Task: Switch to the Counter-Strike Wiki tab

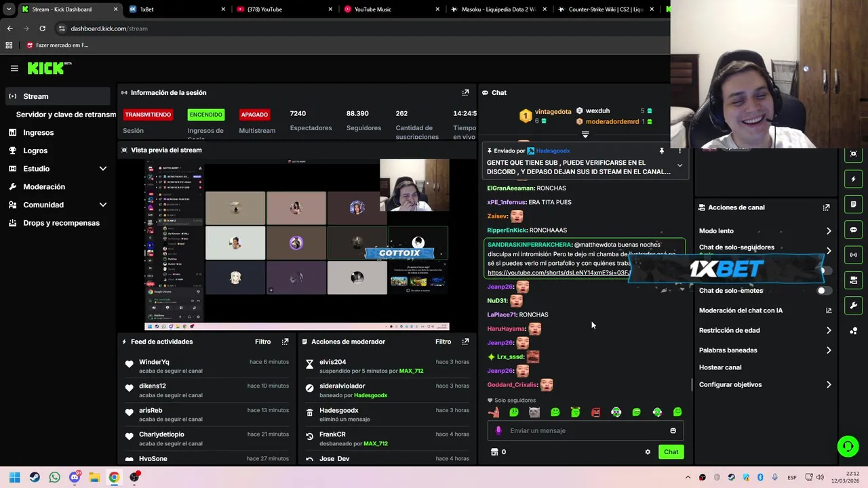Action: pyautogui.click(x=606, y=9)
